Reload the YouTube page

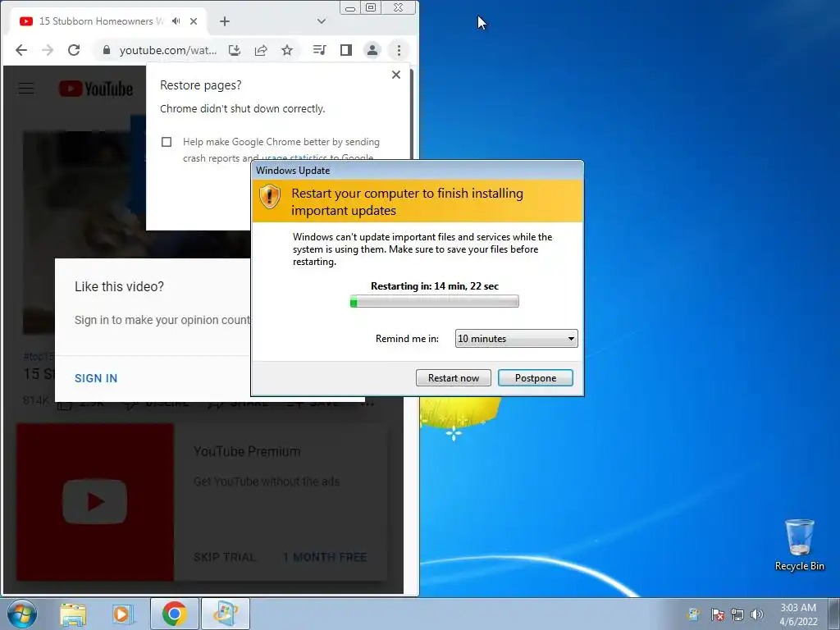pos(74,50)
